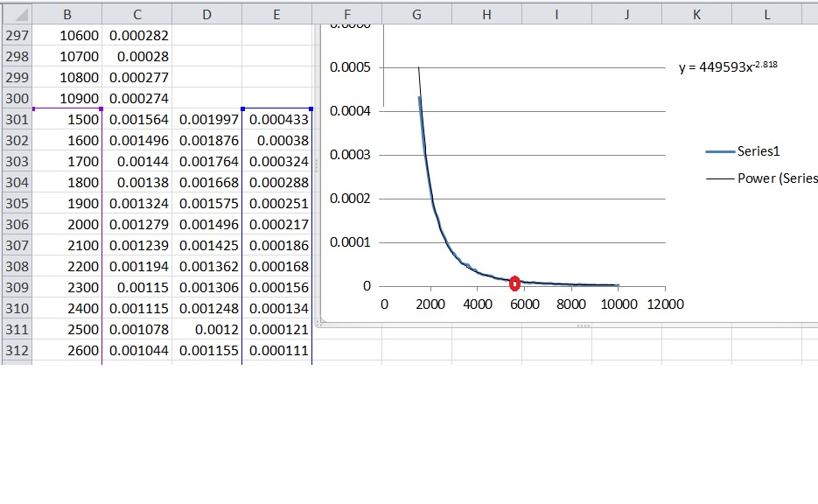Select column E header

(276, 14)
